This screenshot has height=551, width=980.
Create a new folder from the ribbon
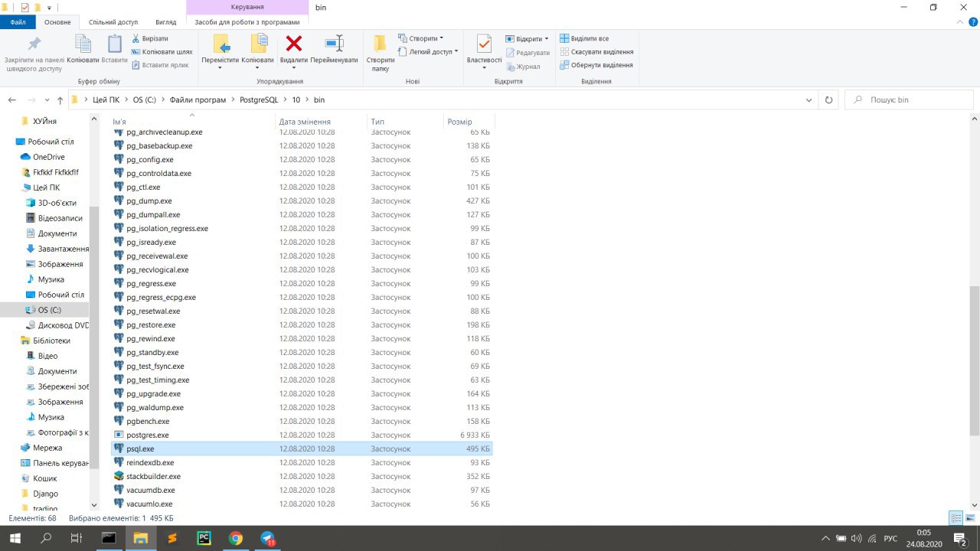click(380, 52)
